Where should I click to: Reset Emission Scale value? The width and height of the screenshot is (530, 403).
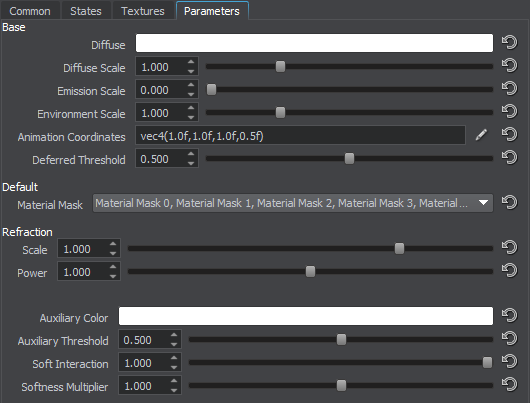(509, 89)
